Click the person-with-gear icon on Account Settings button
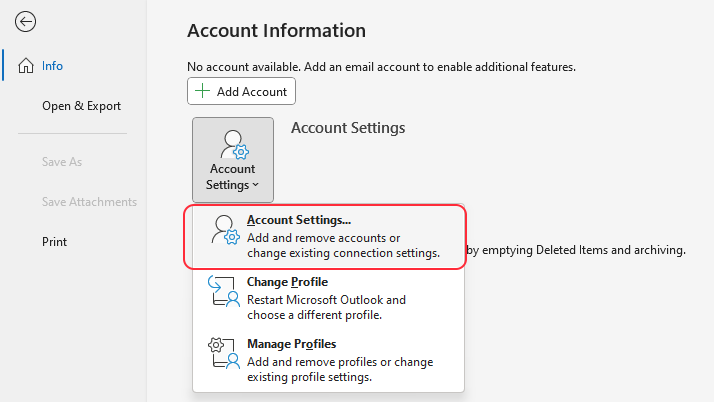The height and width of the screenshot is (402, 714). click(234, 145)
